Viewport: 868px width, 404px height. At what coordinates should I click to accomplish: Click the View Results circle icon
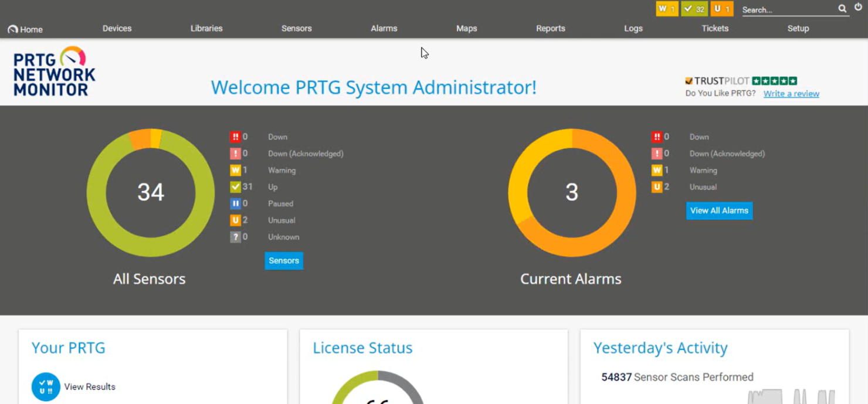coord(46,387)
